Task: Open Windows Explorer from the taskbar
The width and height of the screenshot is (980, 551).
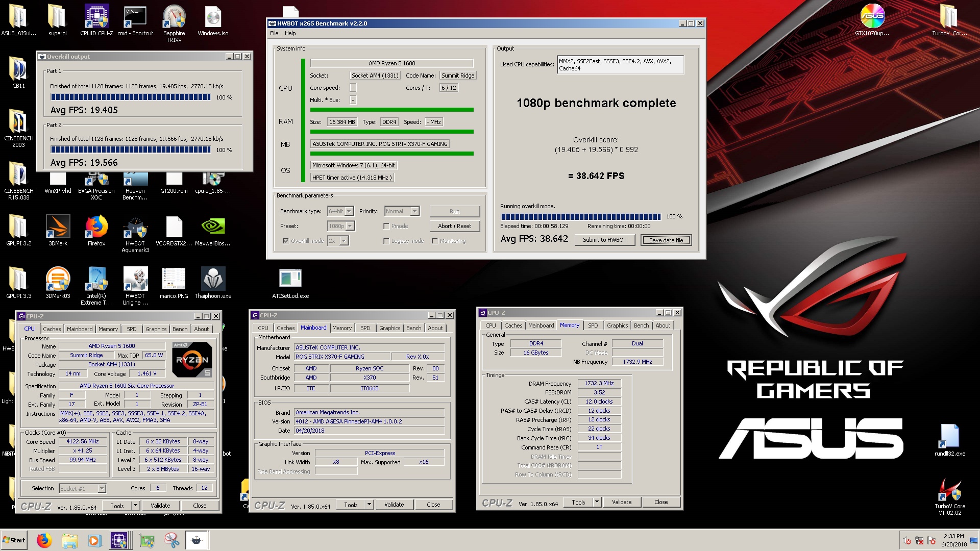Action: click(70, 540)
